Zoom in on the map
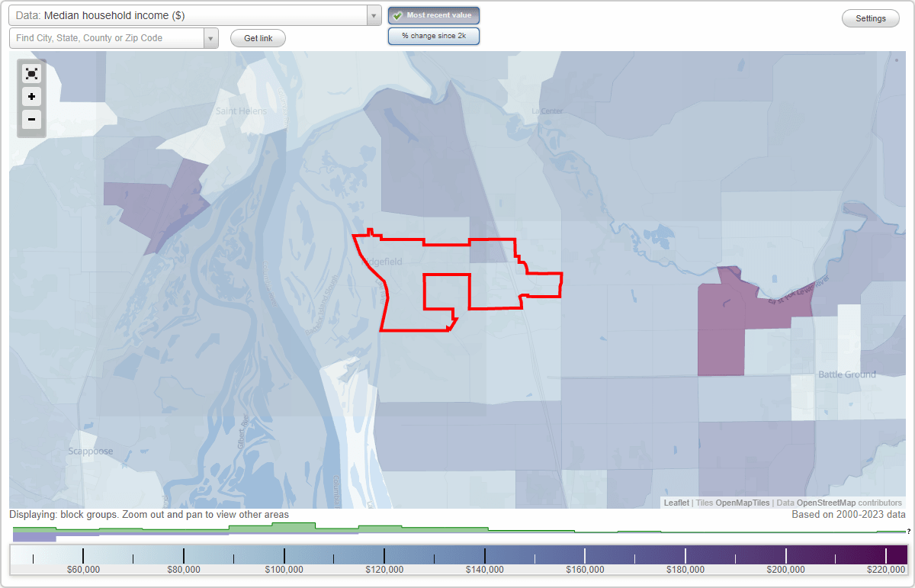The width and height of the screenshot is (915, 588). (31, 97)
